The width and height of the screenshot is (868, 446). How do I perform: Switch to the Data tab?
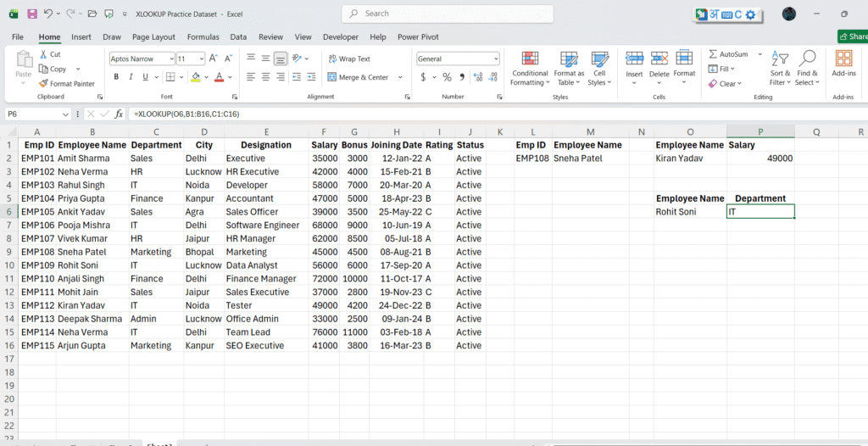[238, 36]
